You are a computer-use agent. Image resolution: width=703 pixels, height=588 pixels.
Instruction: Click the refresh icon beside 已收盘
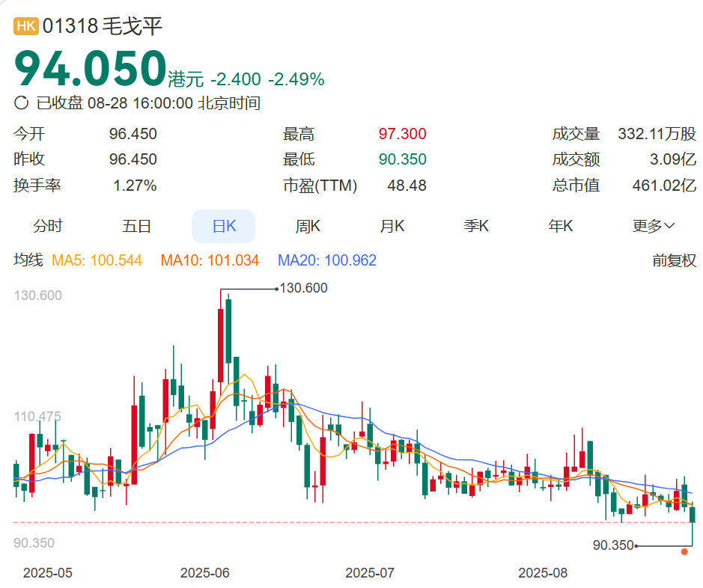[x=22, y=103]
